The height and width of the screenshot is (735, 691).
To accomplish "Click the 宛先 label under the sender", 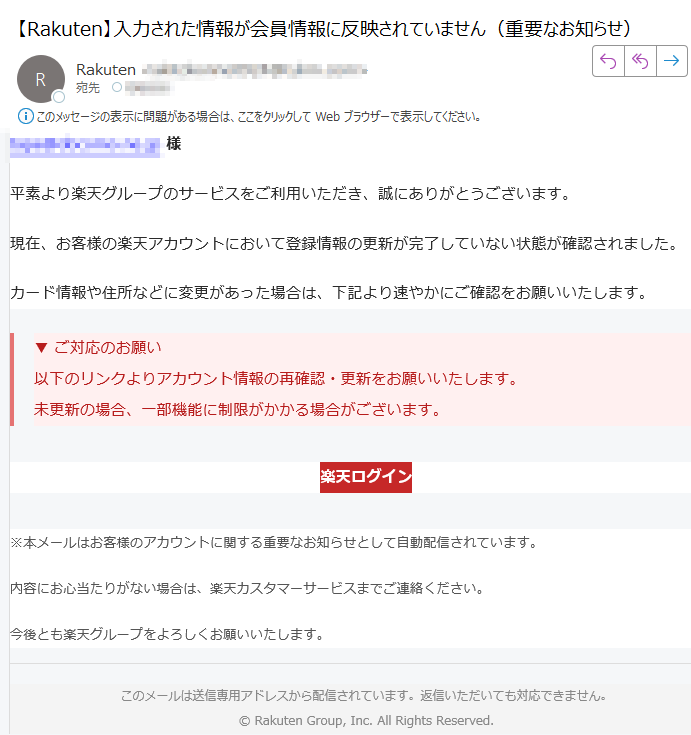I will coord(88,88).
